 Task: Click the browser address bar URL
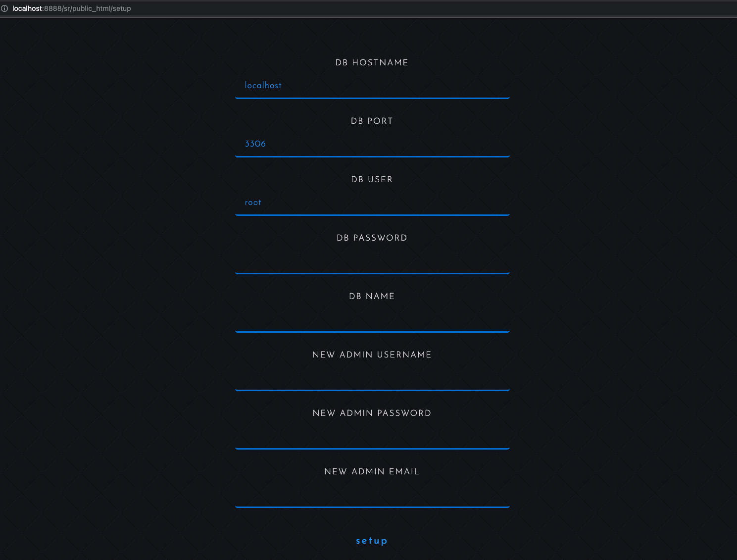click(x=72, y=8)
